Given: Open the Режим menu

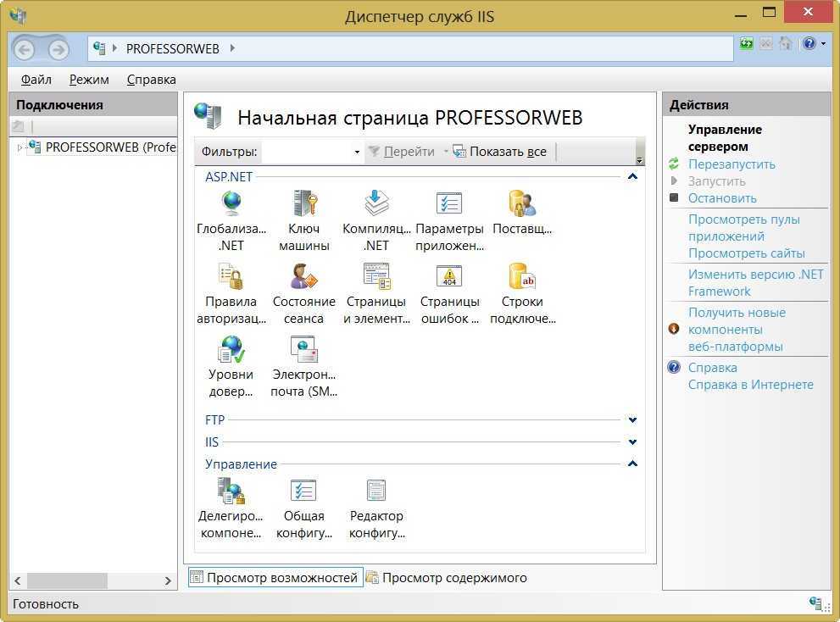Looking at the screenshot, I should [x=89, y=80].
